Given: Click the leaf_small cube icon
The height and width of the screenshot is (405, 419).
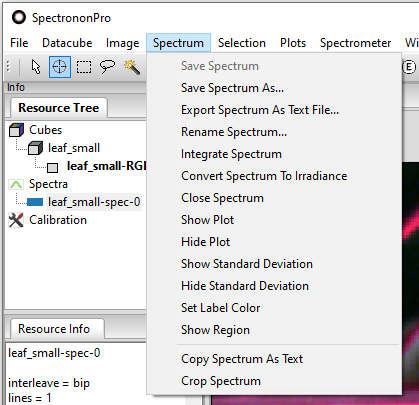Looking at the screenshot, I should tap(35, 148).
